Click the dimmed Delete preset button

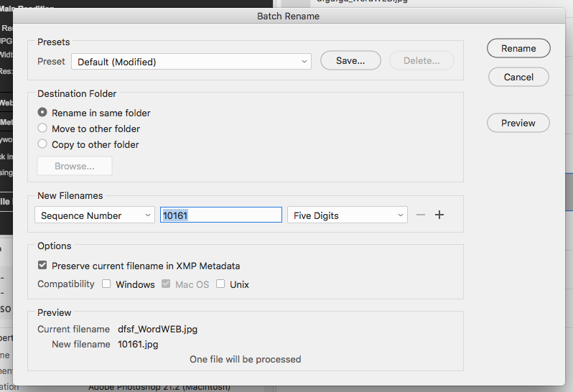click(421, 60)
